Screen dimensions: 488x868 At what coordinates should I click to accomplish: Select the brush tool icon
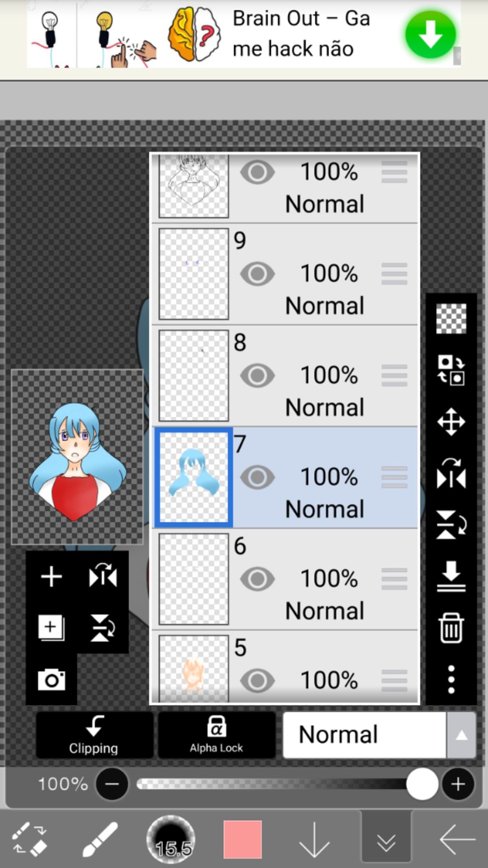pyautogui.click(x=100, y=838)
